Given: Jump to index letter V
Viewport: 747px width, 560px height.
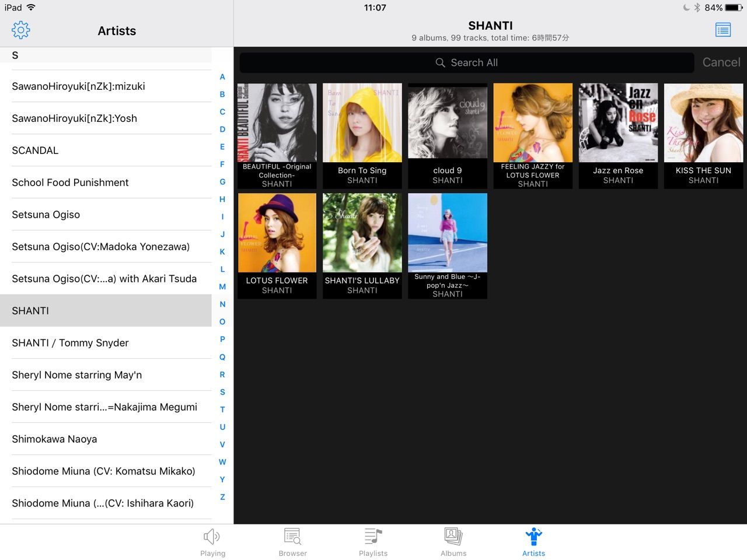Looking at the screenshot, I should tap(222, 444).
